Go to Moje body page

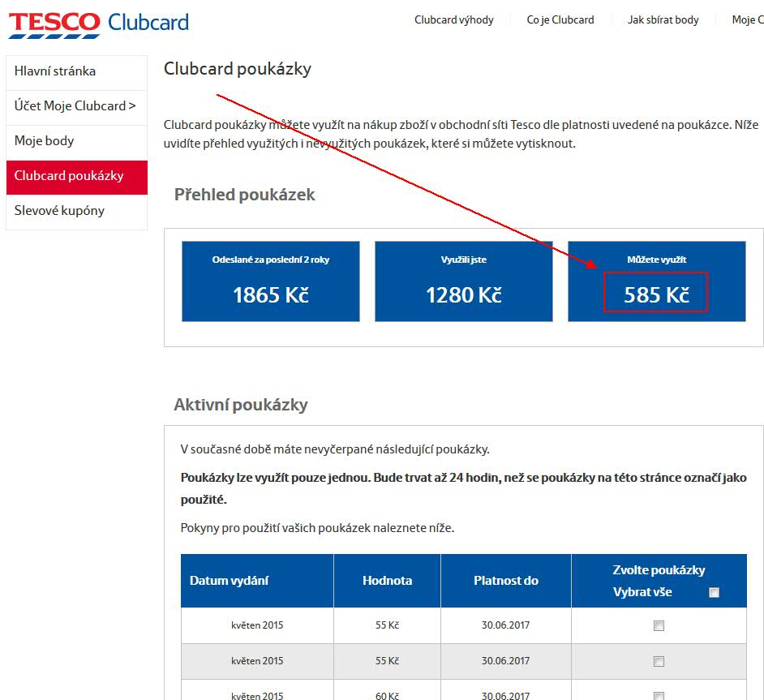(76, 143)
